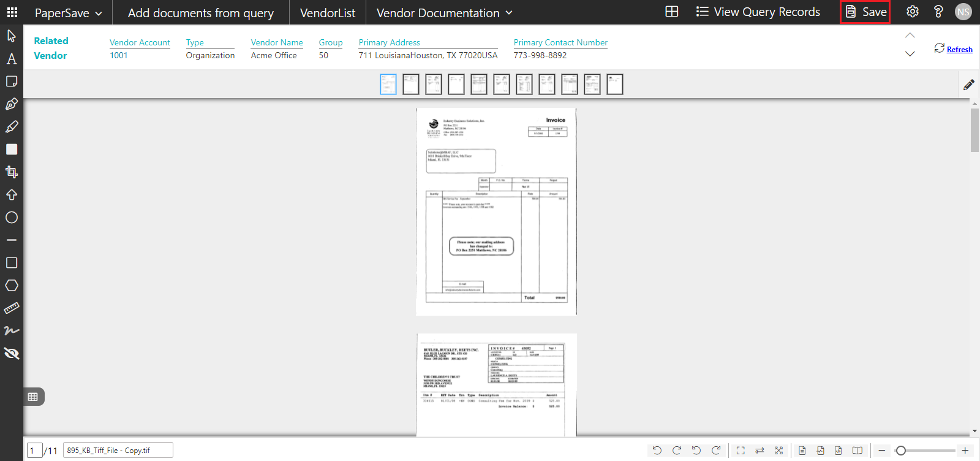Choose the sticky note tool

click(12, 82)
